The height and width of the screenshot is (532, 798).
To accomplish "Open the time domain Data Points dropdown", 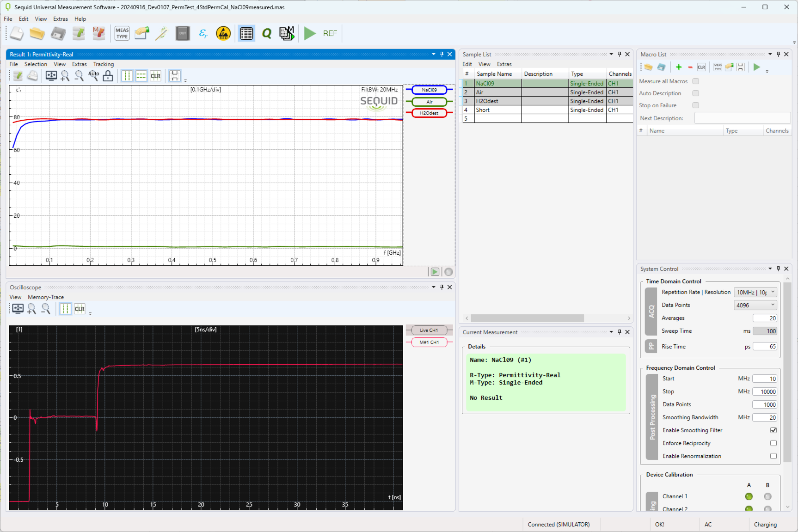I will click(755, 305).
